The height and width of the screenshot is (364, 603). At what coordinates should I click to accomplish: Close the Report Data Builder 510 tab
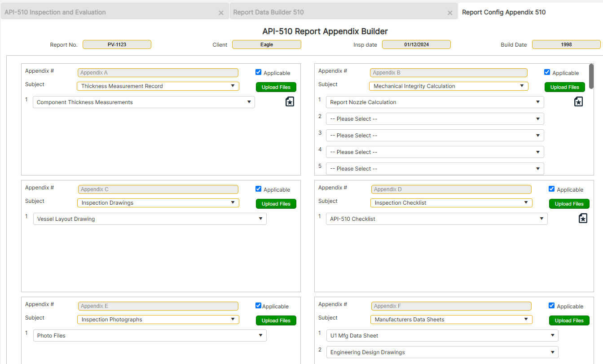[450, 12]
